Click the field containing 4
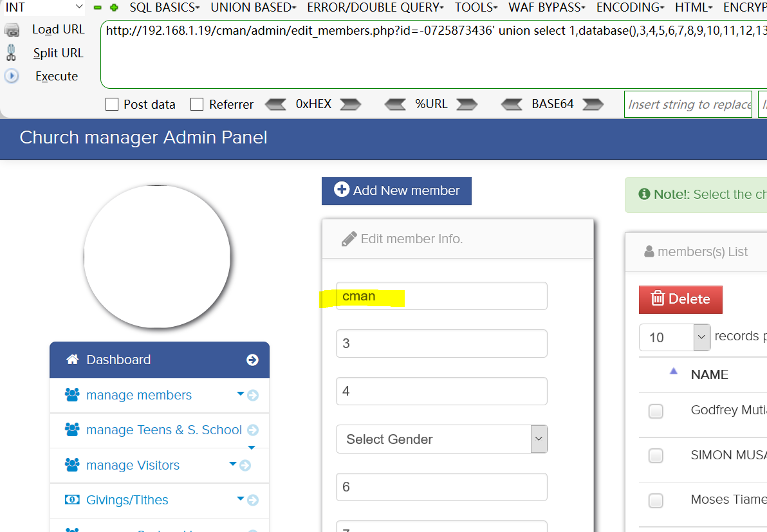 click(x=441, y=390)
